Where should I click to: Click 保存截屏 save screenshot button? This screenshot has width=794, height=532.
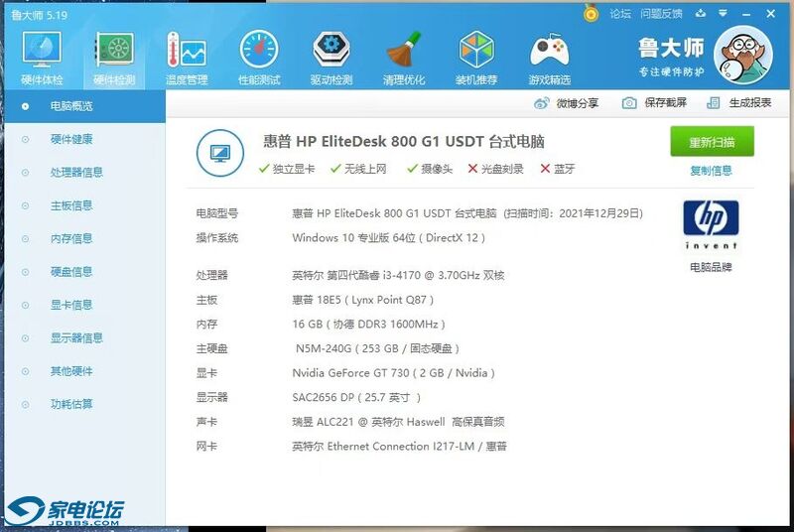point(654,103)
